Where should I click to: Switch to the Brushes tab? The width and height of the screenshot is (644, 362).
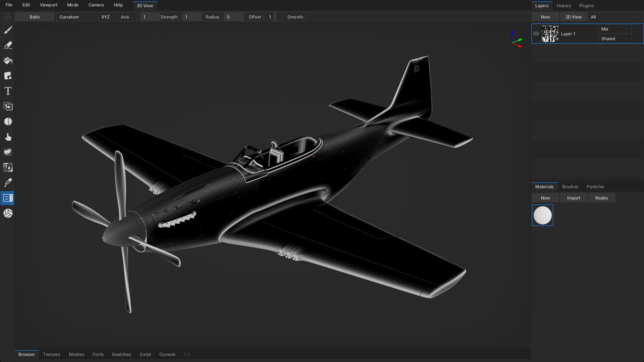tap(570, 187)
